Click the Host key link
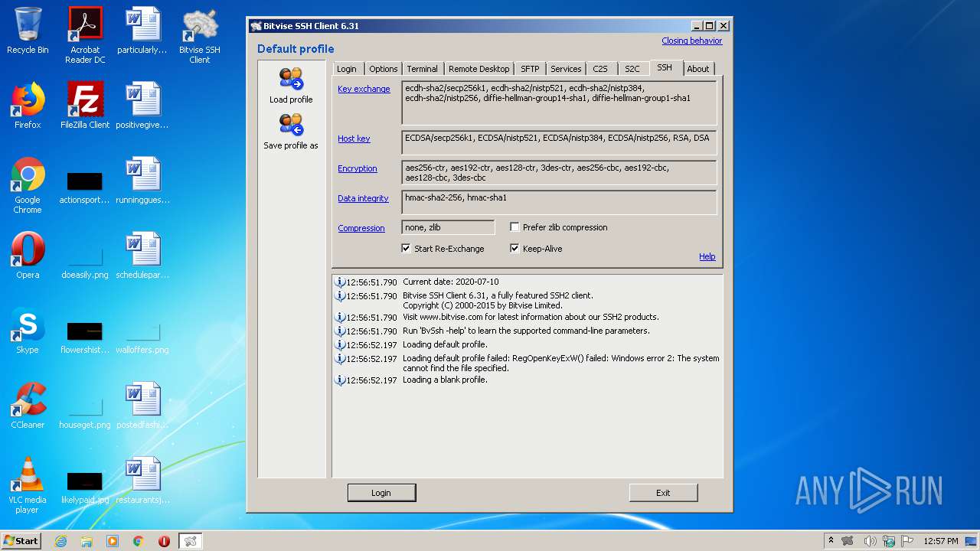Image resolution: width=980 pixels, height=551 pixels. (354, 139)
